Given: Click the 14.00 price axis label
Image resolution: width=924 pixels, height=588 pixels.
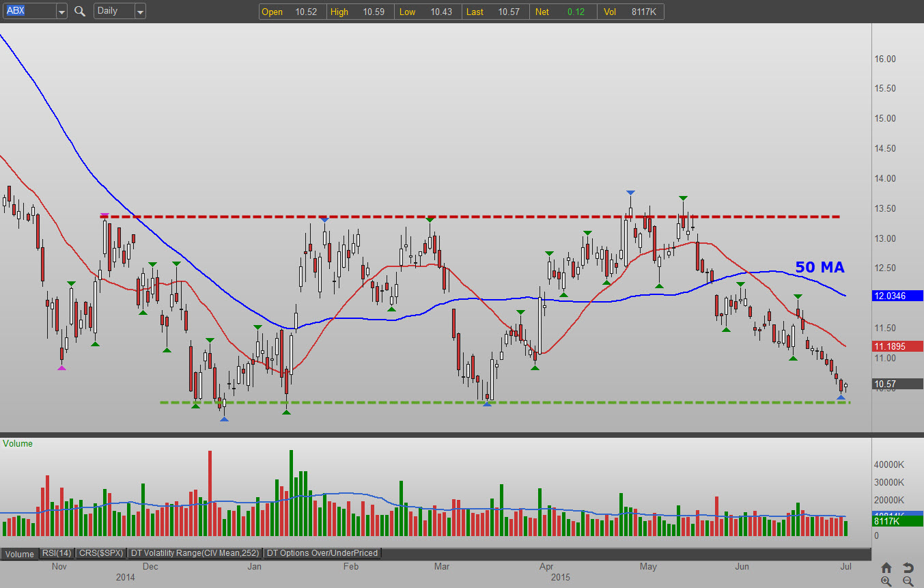Looking at the screenshot, I should click(886, 179).
